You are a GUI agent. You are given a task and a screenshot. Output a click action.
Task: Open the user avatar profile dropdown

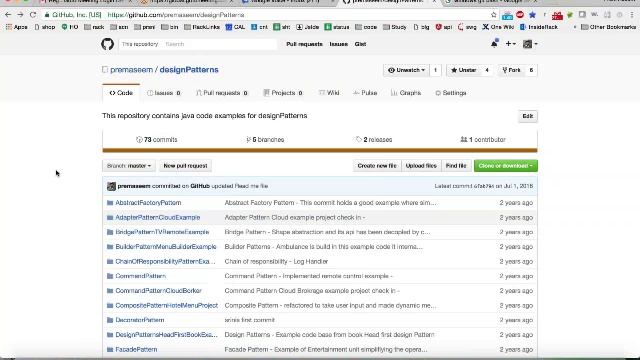coord(530,44)
